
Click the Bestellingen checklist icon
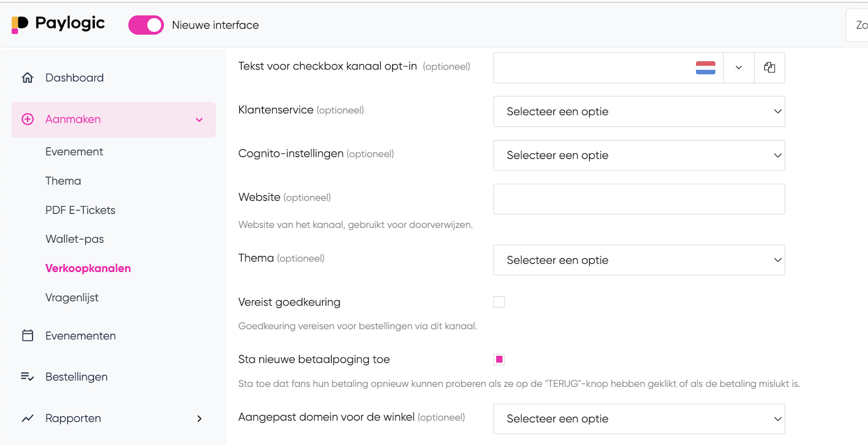(28, 377)
